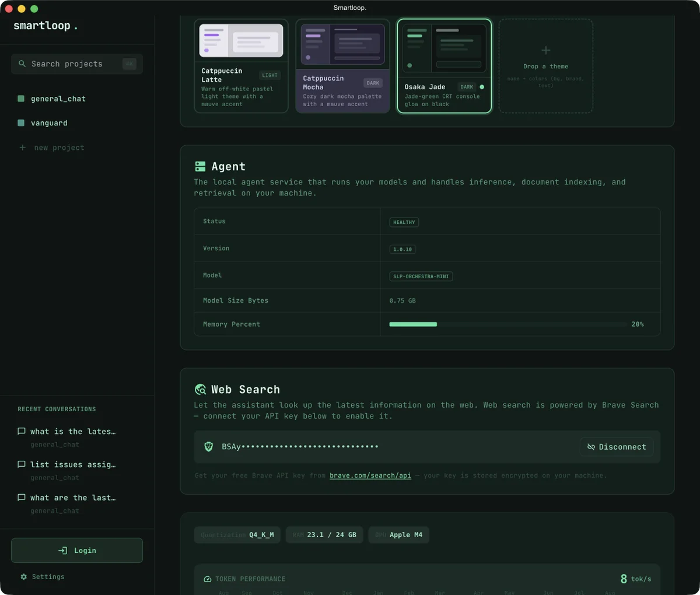Disconnect the Brave Search API key
The width and height of the screenshot is (700, 595).
[617, 447]
